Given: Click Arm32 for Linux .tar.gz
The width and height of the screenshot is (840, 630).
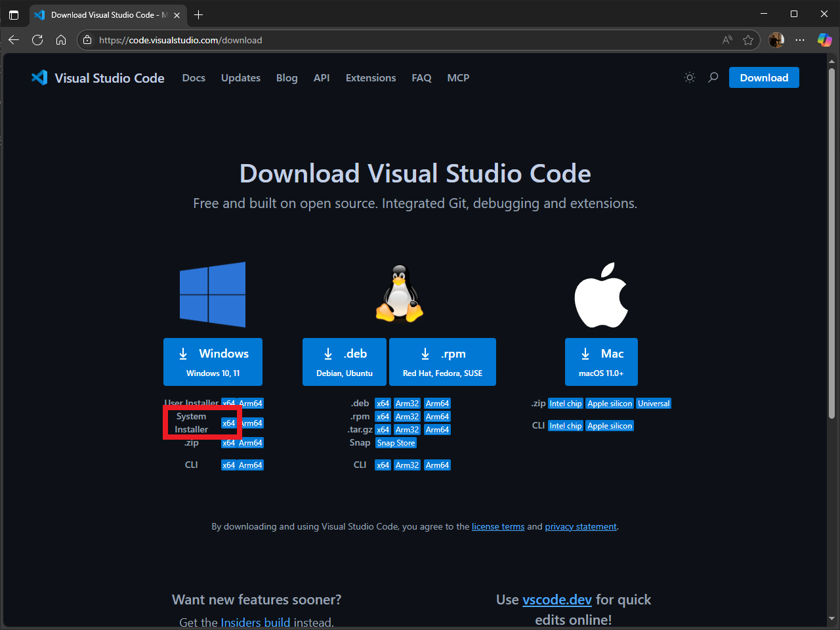Looking at the screenshot, I should click(408, 430).
